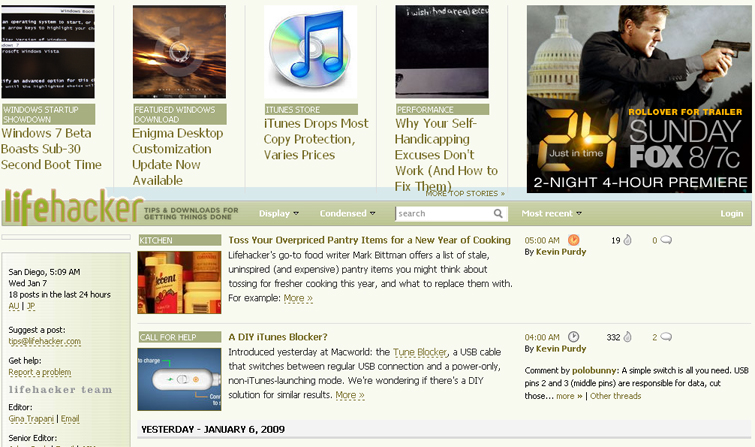755x447 pixels.
Task: Open iTunes Drops Most Copy Protection headline
Action: click(x=316, y=139)
